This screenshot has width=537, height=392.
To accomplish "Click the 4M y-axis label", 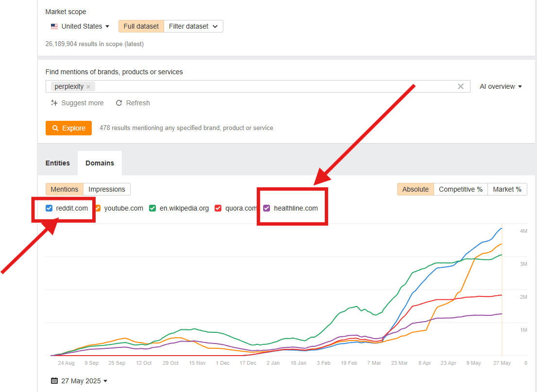I will point(523,231).
